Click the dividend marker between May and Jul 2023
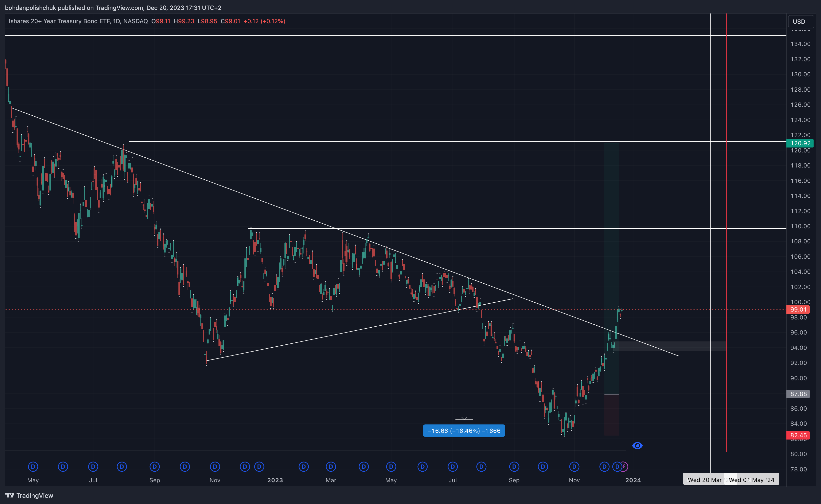The height and width of the screenshot is (504, 821). (422, 467)
